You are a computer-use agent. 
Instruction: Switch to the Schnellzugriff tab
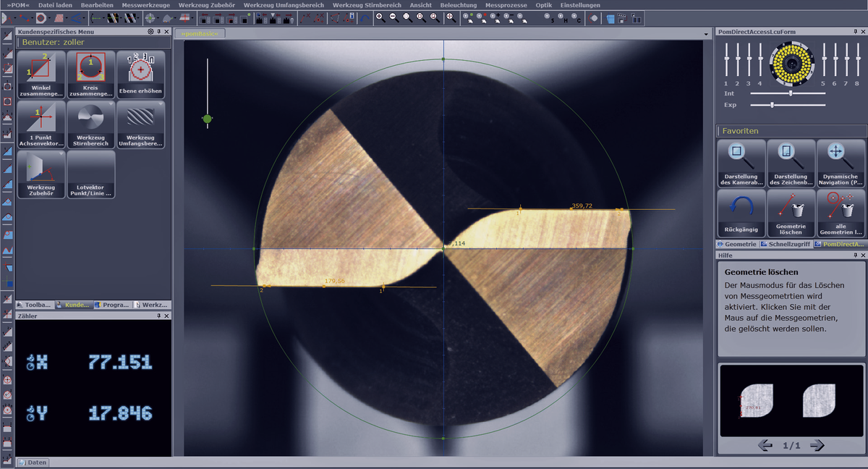pyautogui.click(x=785, y=245)
